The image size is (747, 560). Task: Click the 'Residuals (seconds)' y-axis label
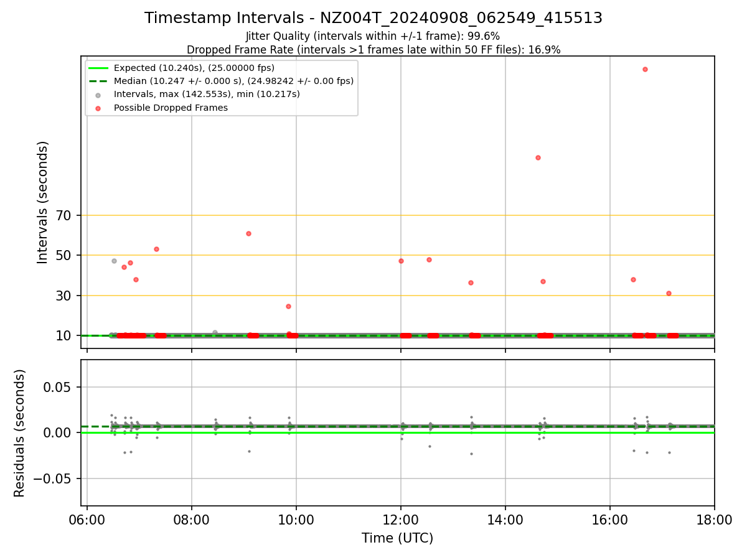coord(20,432)
